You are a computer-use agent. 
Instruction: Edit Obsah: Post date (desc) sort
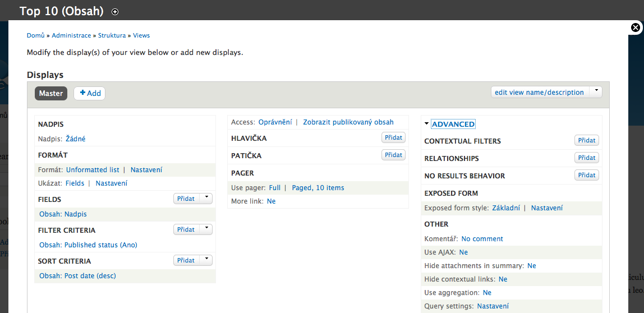[77, 275]
